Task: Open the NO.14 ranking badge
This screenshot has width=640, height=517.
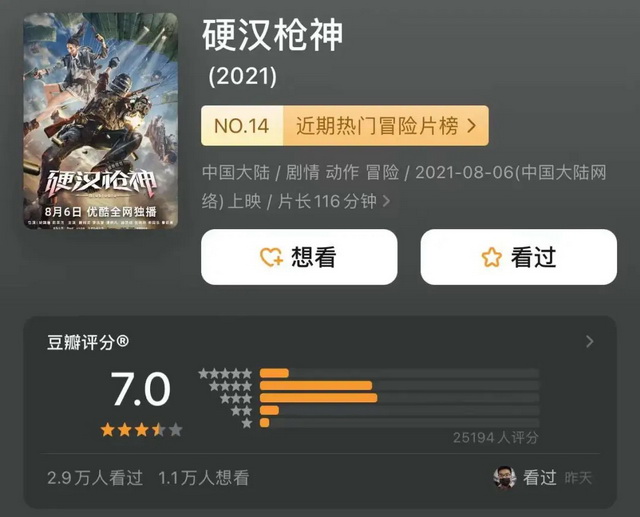Action: (242, 126)
